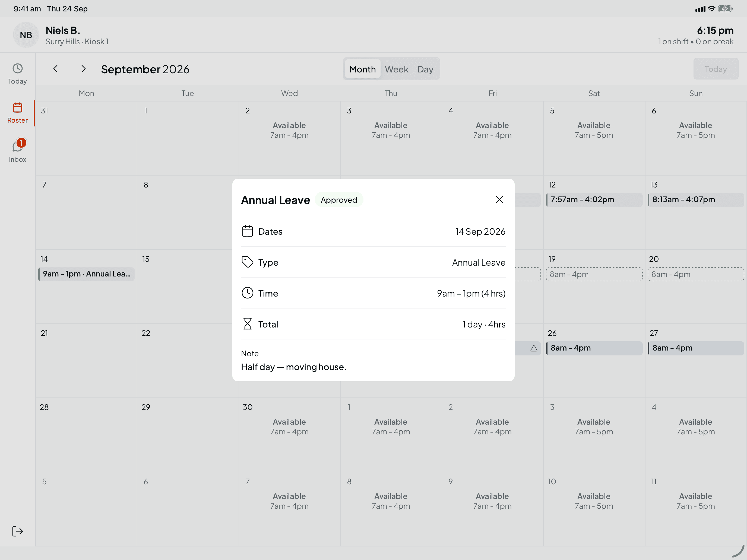Click the hourglass icon beside Total
The height and width of the screenshot is (560, 747).
coord(247,324)
